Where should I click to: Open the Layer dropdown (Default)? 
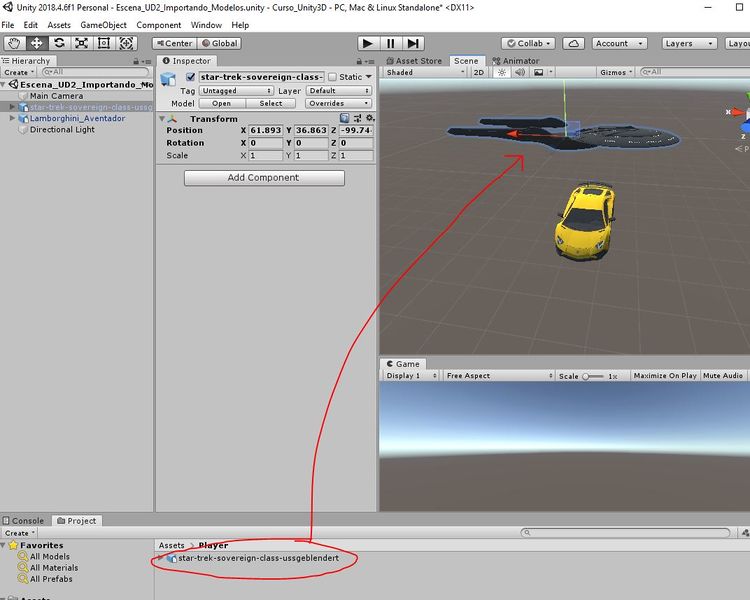tap(339, 90)
